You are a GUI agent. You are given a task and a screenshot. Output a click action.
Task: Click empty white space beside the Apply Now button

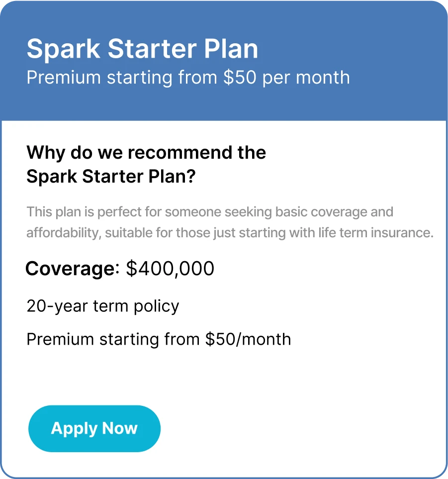click(290, 428)
